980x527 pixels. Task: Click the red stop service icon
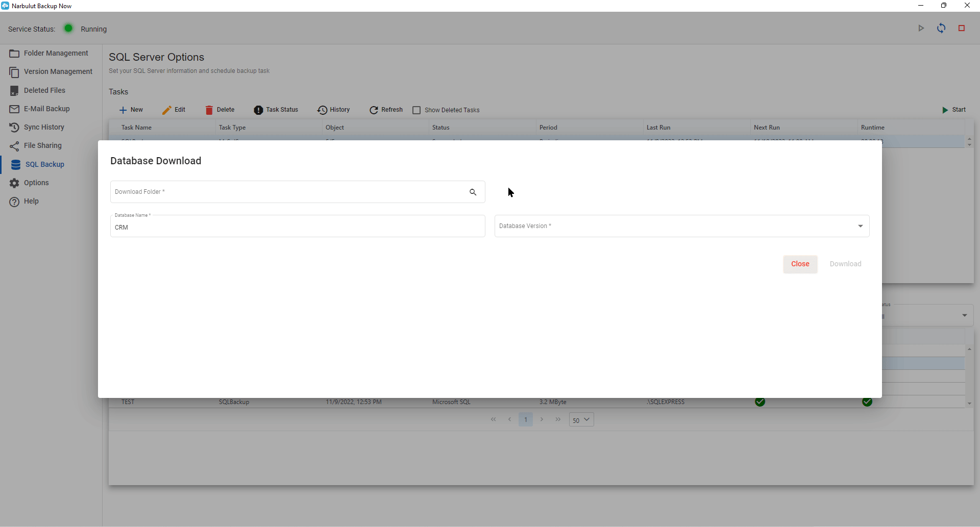962,28
